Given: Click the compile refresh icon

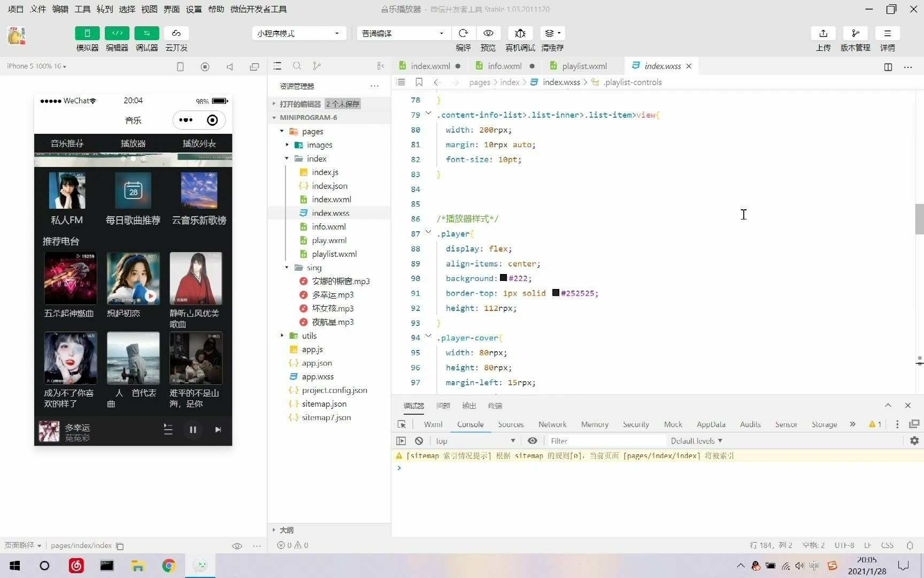Looking at the screenshot, I should (463, 33).
